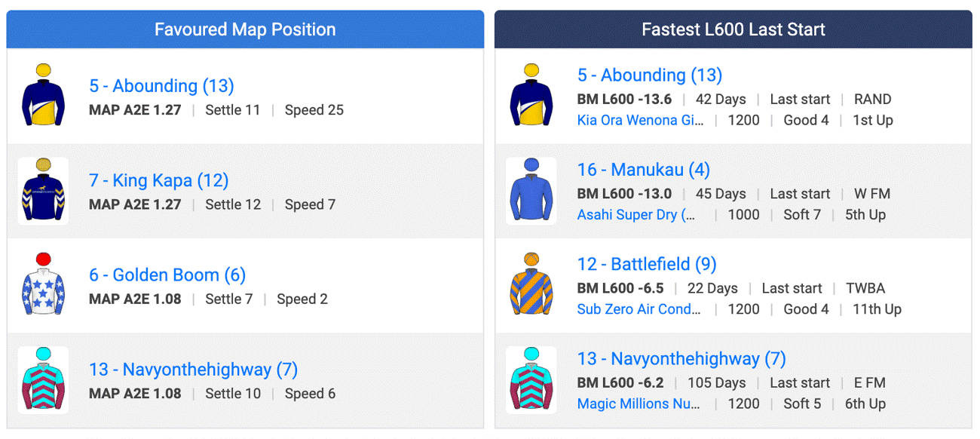Click Abounding's silk icon in Favoured Map Position
980x439 pixels.
pyautogui.click(x=43, y=97)
